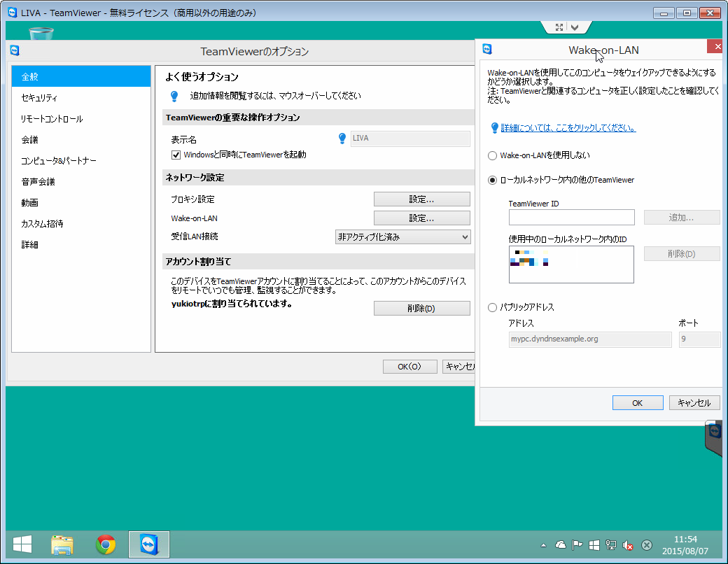The image size is (728, 564).
Task: Go to the 会議 category
Action: click(x=81, y=139)
